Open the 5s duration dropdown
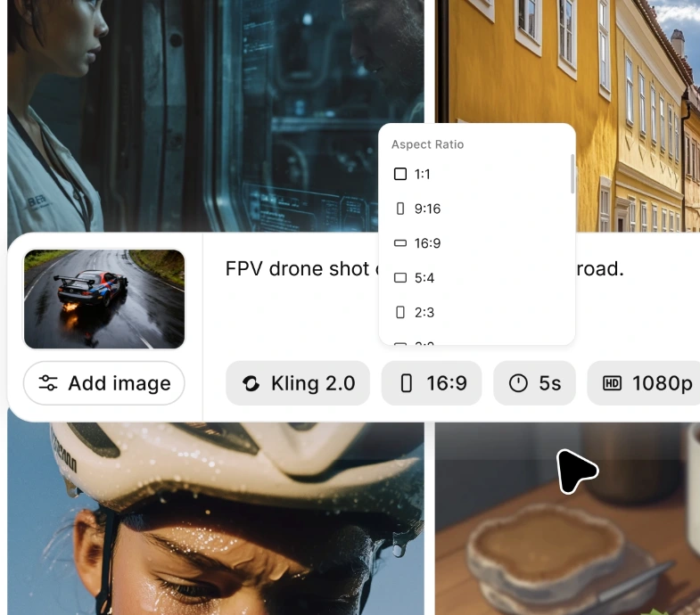 point(534,383)
